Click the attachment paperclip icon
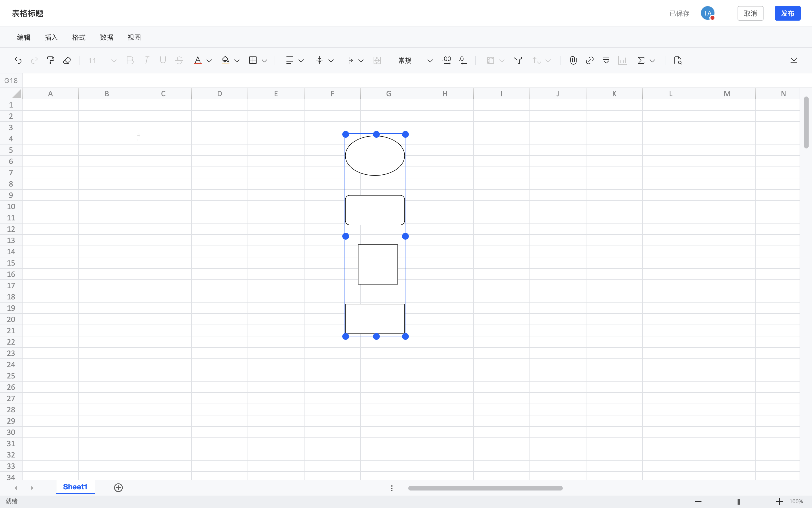This screenshot has width=812, height=508. 573,60
